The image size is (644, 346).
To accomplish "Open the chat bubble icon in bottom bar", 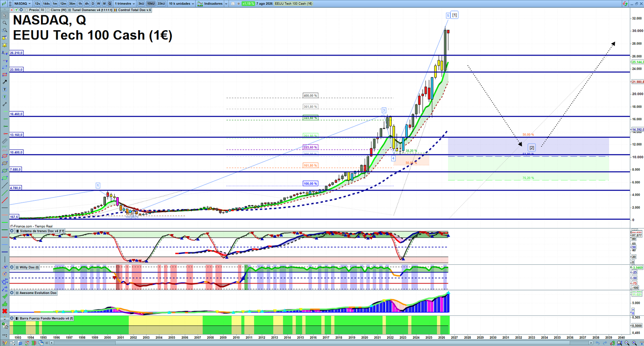I will 20,343.
